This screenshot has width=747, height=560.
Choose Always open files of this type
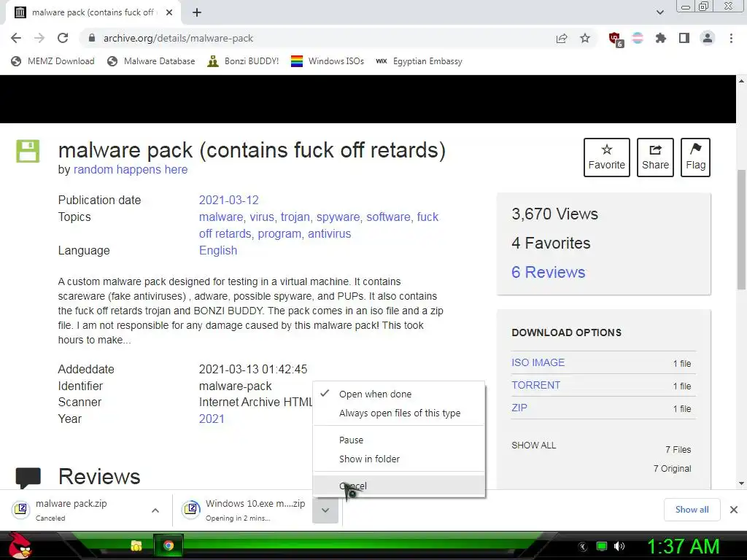399,413
